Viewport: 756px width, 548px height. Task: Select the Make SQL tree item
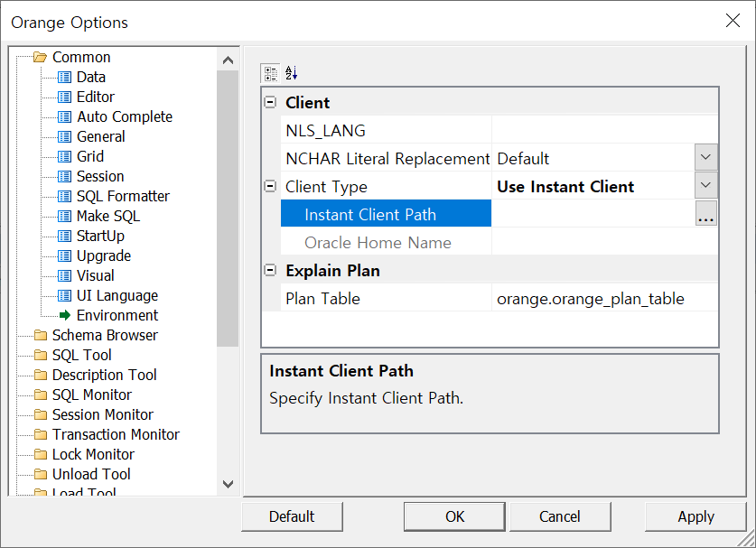pyautogui.click(x=108, y=216)
